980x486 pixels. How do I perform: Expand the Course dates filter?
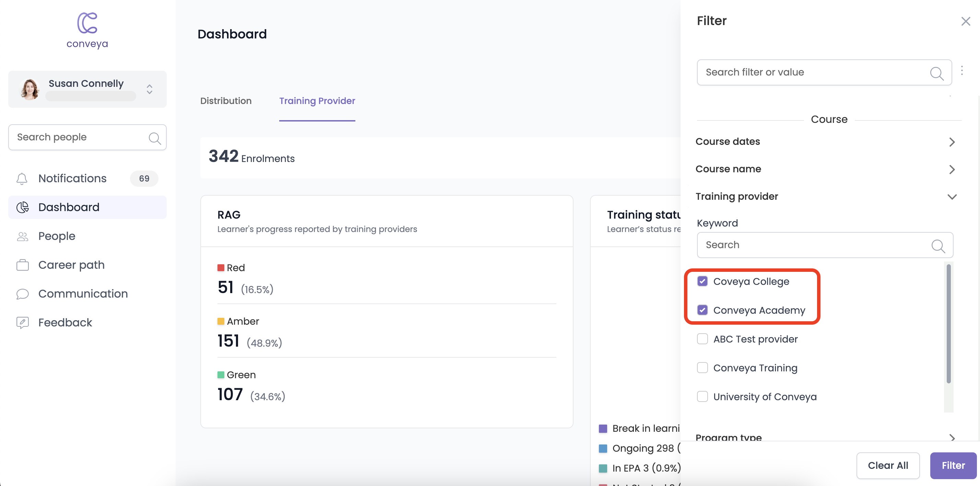pos(825,141)
